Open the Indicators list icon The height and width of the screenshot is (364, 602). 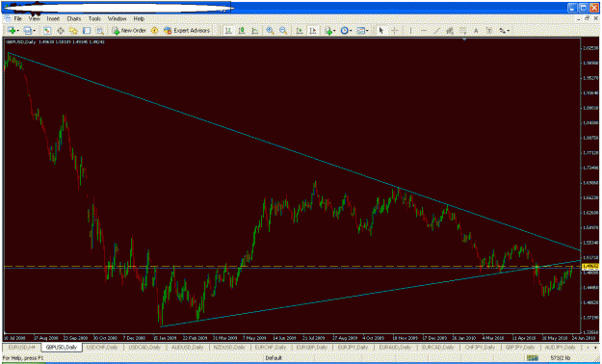pyautogui.click(x=328, y=31)
